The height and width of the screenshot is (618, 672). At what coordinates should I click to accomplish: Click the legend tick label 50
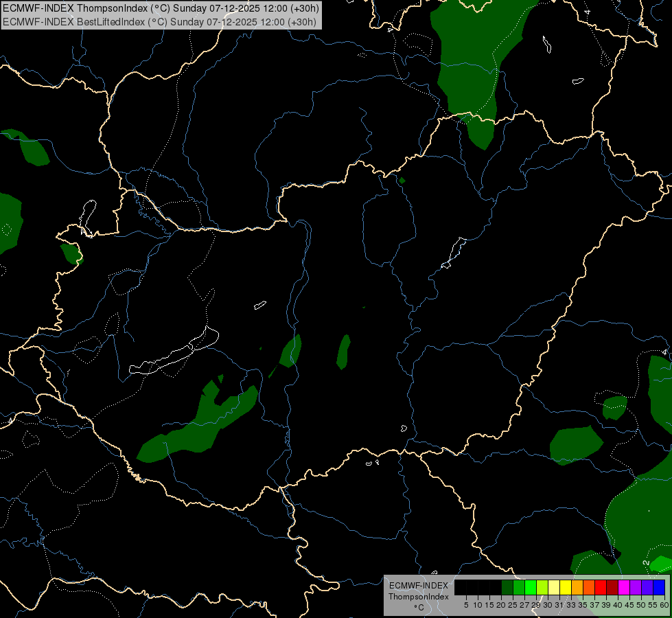pos(641,605)
